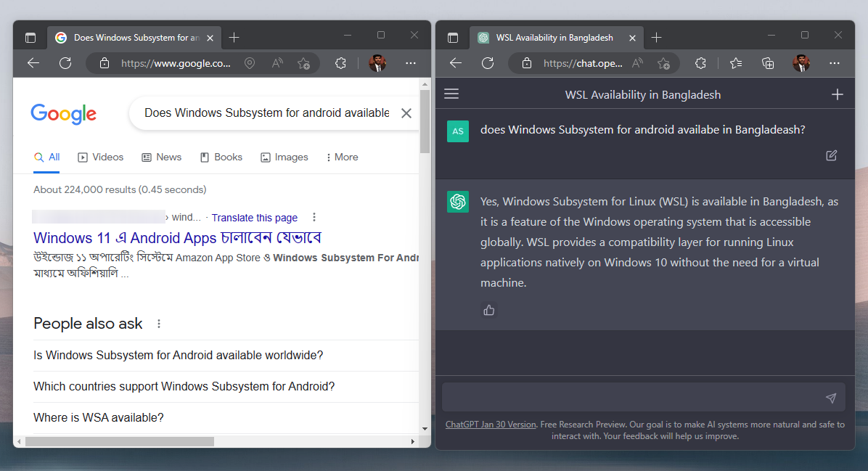
Task: Click Translate this page link
Action: pos(255,218)
